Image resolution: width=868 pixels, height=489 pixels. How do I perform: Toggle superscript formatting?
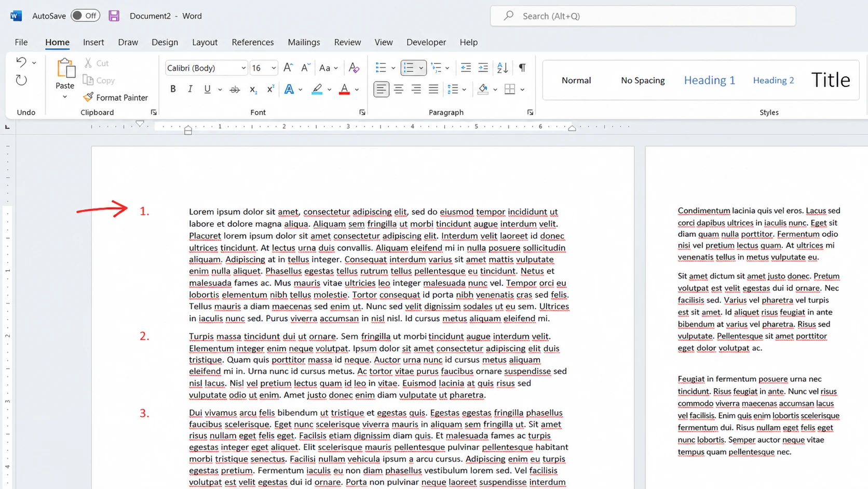(270, 89)
